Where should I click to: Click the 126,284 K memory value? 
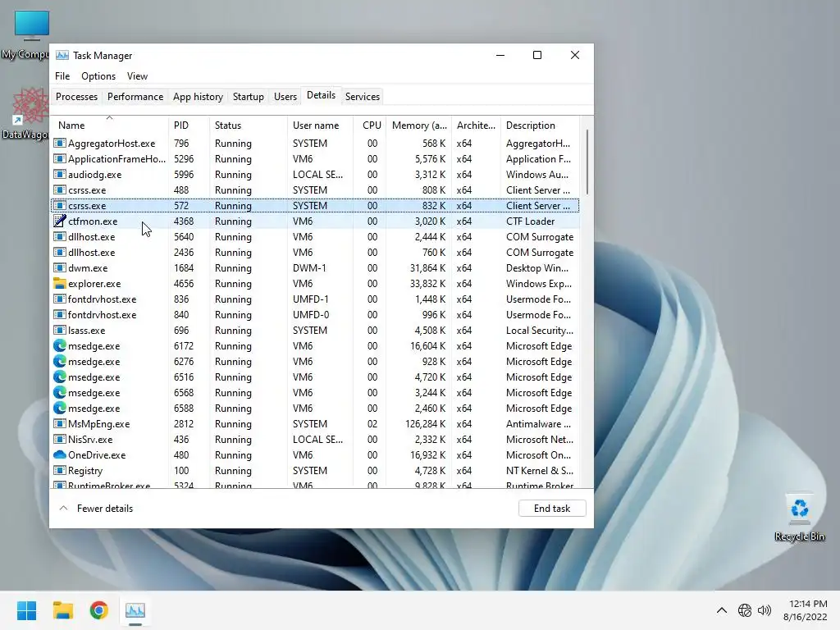(426, 424)
